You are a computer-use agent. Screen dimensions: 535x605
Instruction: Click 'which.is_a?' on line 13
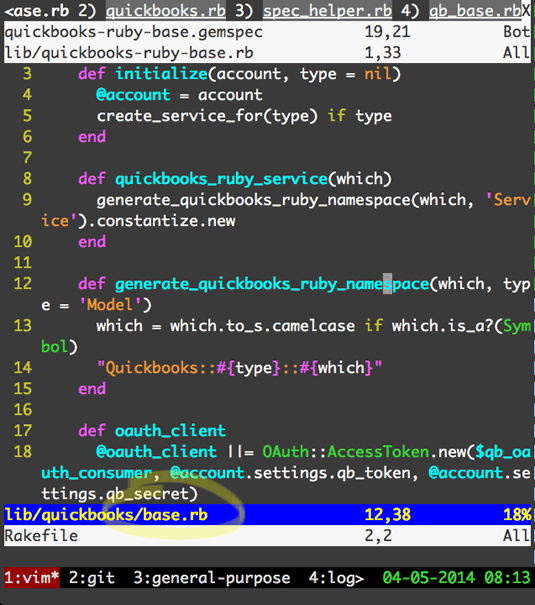click(443, 326)
